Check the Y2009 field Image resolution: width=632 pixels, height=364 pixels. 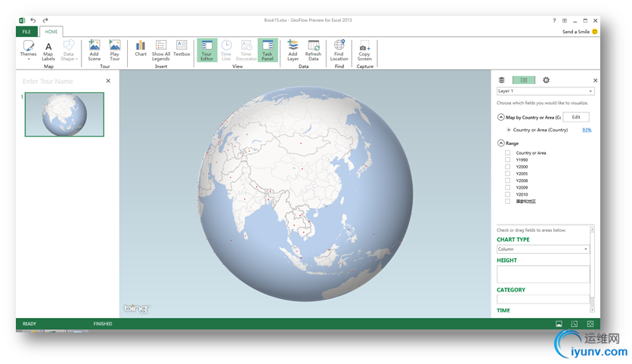coord(507,187)
